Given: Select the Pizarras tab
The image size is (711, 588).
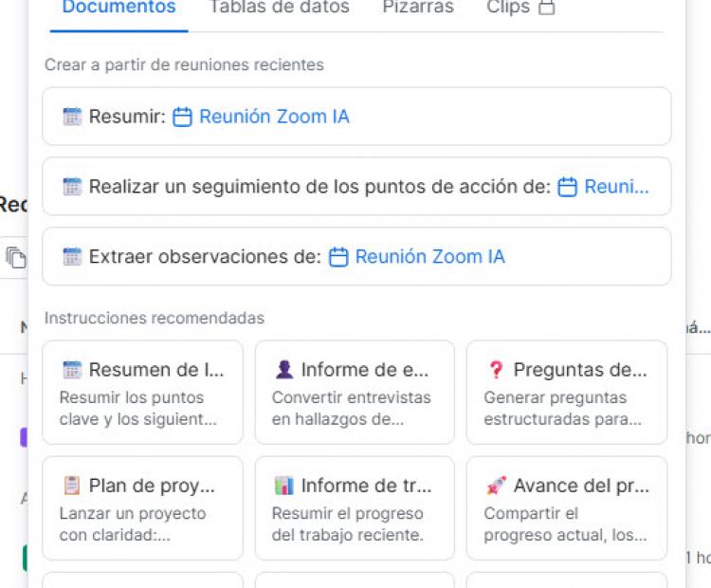Looking at the screenshot, I should click(418, 8).
